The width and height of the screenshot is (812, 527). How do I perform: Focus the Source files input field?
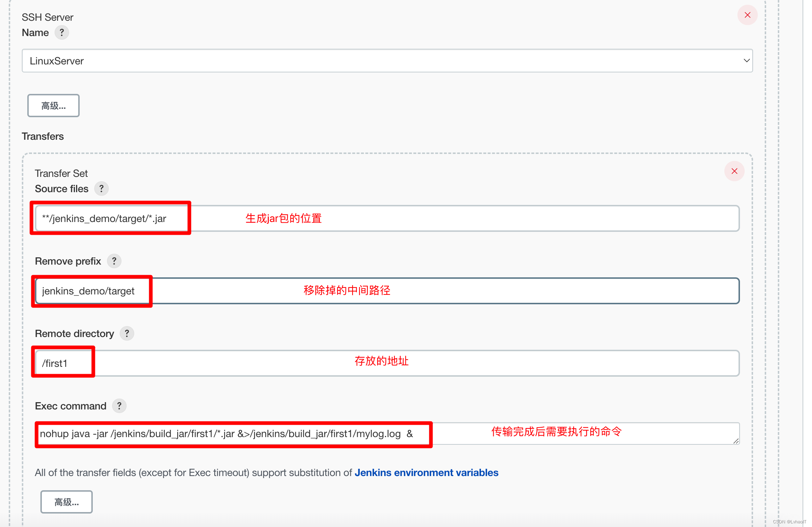click(x=387, y=218)
